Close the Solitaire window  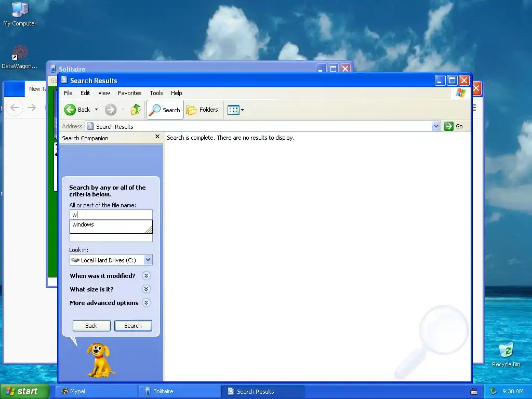pos(345,69)
